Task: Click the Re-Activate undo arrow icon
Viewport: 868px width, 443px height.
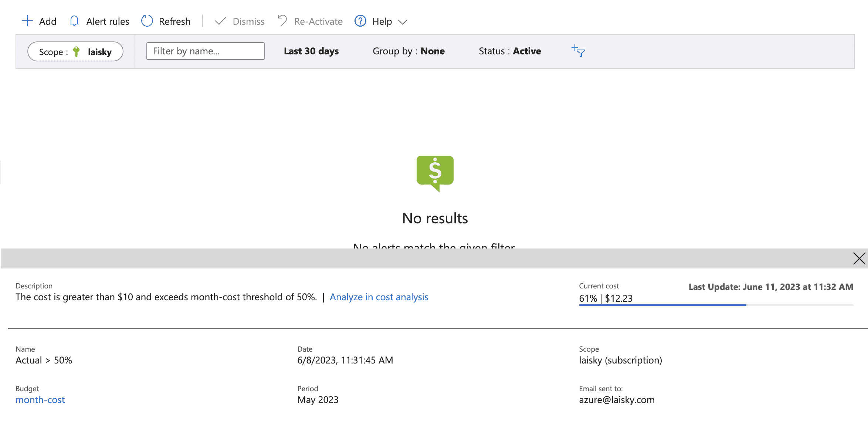Action: (282, 21)
